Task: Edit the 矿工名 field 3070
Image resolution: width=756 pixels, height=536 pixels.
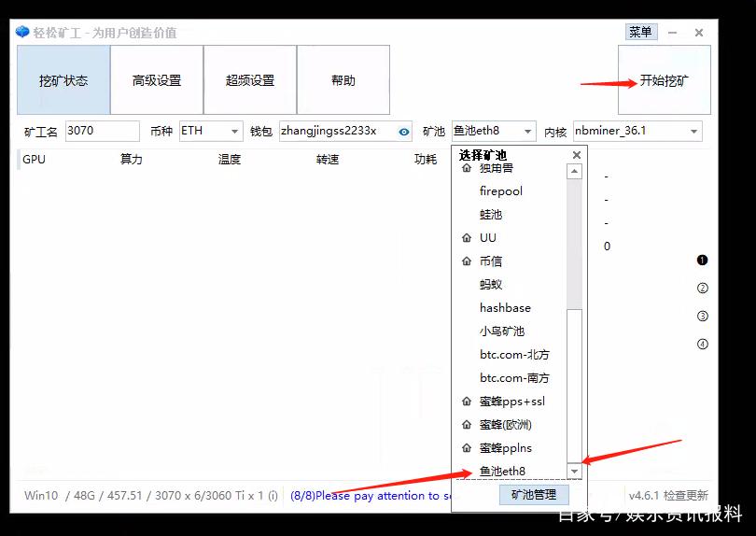Action: pos(103,132)
